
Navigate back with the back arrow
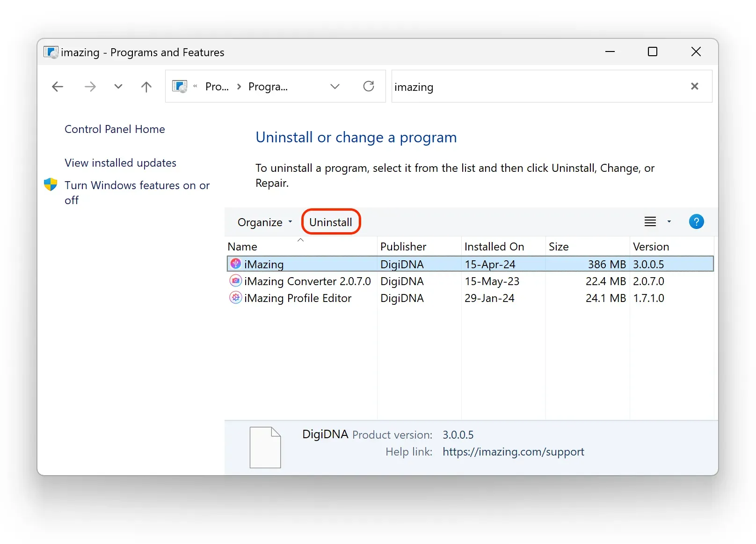[x=57, y=86]
